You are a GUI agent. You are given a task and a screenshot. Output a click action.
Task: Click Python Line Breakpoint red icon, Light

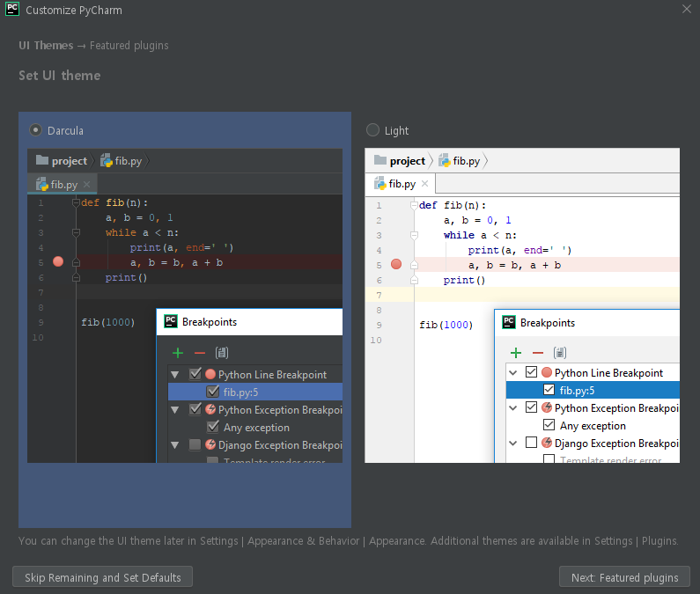[547, 372]
